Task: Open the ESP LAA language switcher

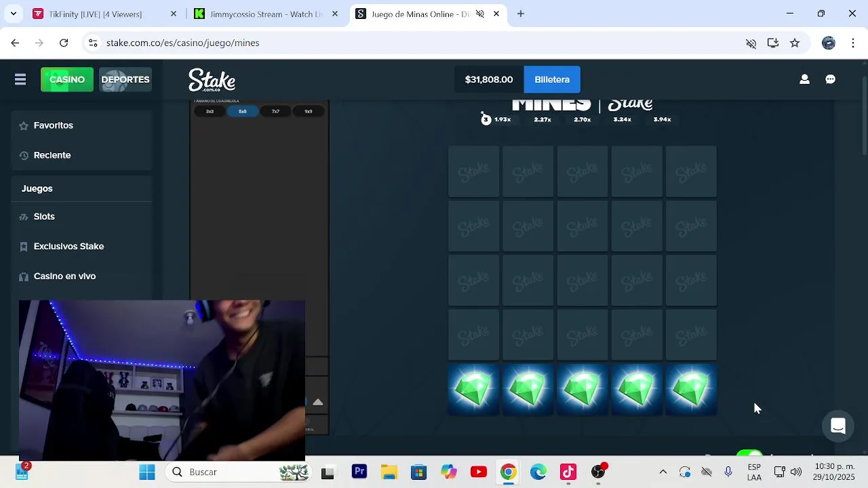Action: click(754, 472)
